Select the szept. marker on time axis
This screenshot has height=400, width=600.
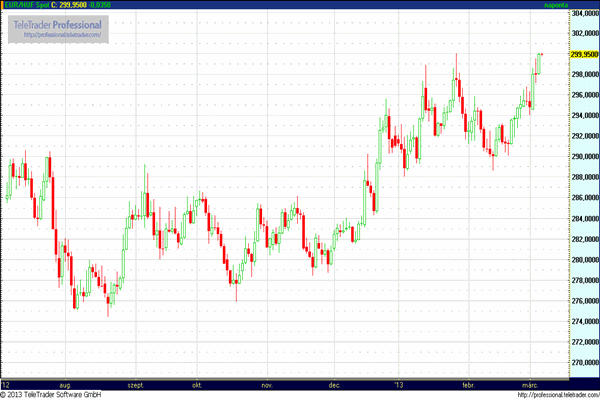(x=131, y=385)
